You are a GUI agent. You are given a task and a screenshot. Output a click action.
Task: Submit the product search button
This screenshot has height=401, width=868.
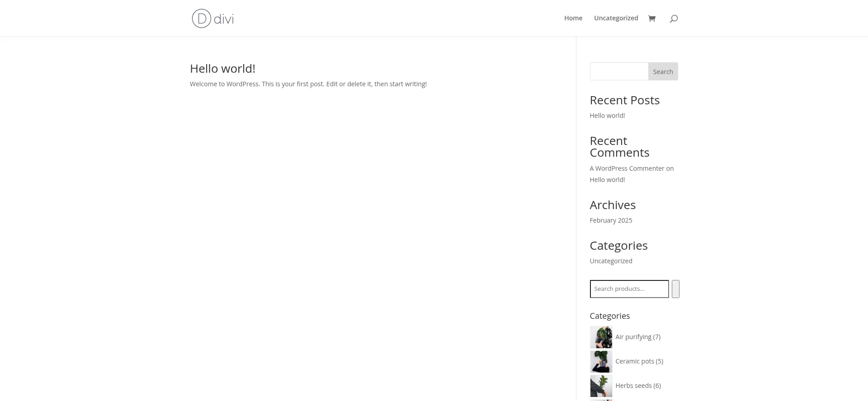675,289
